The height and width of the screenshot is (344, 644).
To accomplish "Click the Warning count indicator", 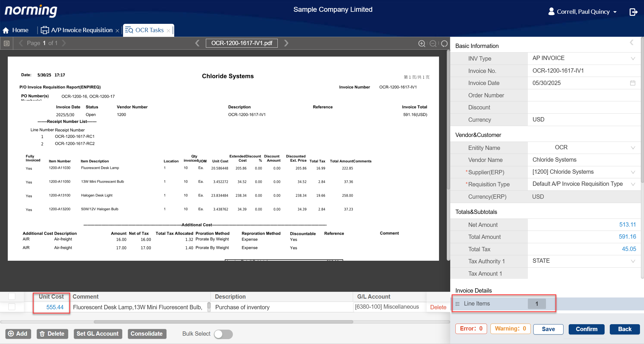I will click(510, 329).
